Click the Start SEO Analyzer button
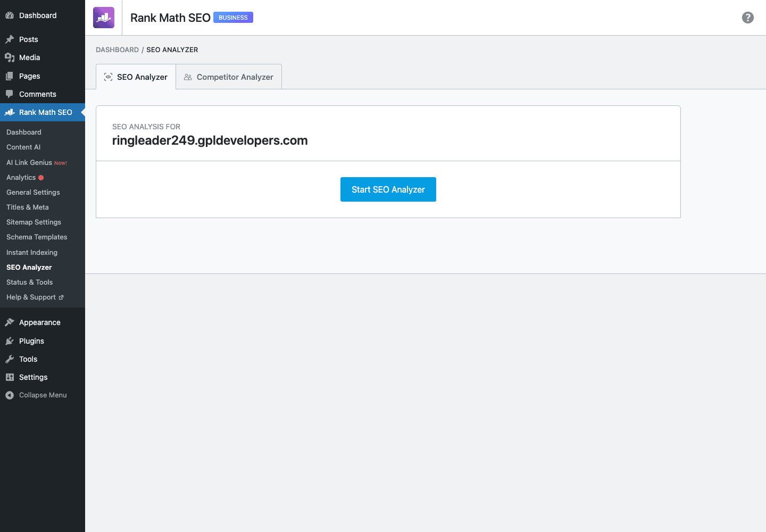 (388, 189)
